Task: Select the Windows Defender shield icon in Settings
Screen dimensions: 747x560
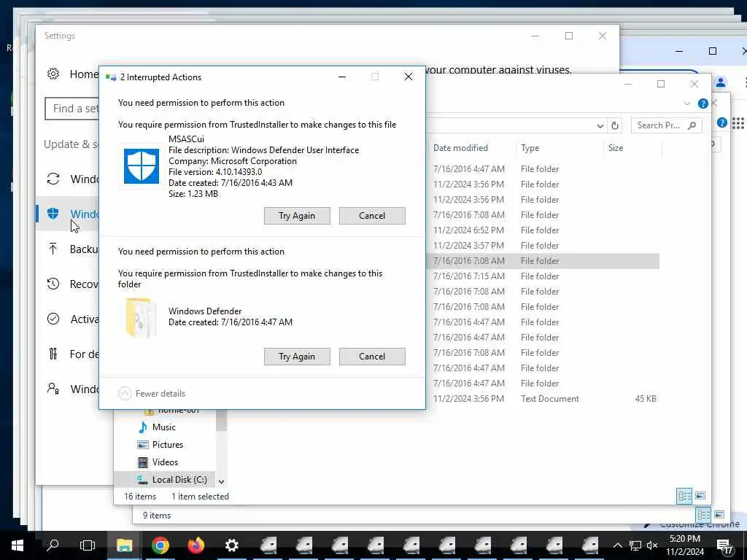Action: [53, 214]
